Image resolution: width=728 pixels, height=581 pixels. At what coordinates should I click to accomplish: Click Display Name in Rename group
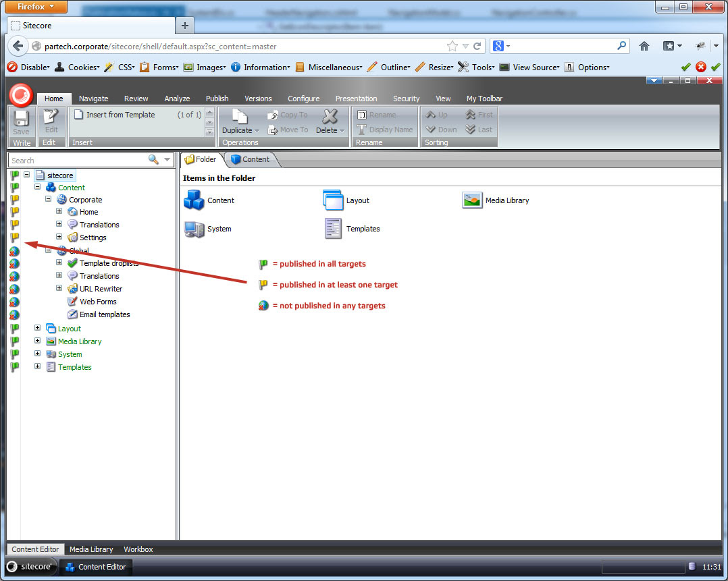pyautogui.click(x=385, y=130)
